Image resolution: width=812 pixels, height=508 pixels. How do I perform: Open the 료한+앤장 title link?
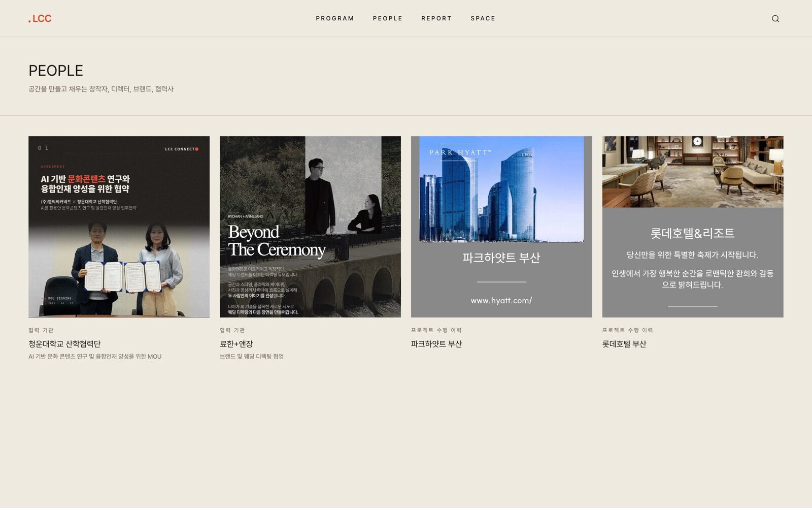[x=236, y=344]
